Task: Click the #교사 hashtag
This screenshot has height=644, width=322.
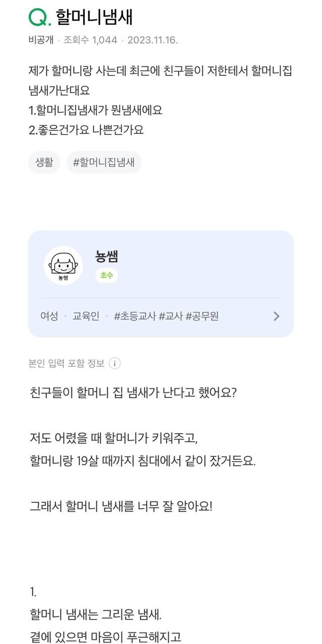Action: point(171,316)
